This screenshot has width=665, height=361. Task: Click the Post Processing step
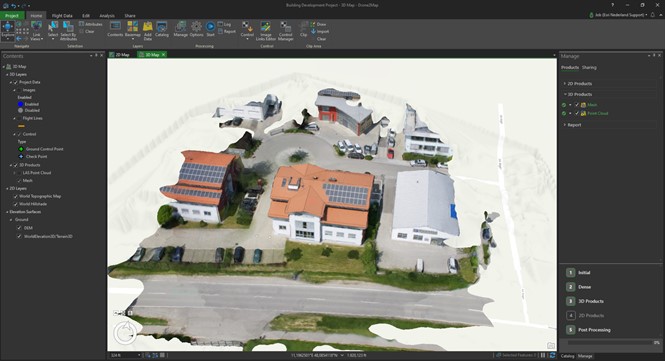588,330
